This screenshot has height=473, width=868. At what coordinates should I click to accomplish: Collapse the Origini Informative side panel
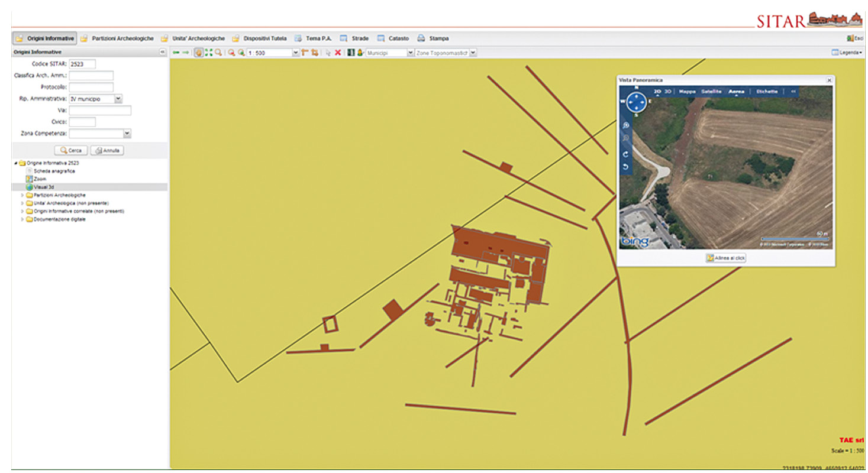pyautogui.click(x=162, y=52)
